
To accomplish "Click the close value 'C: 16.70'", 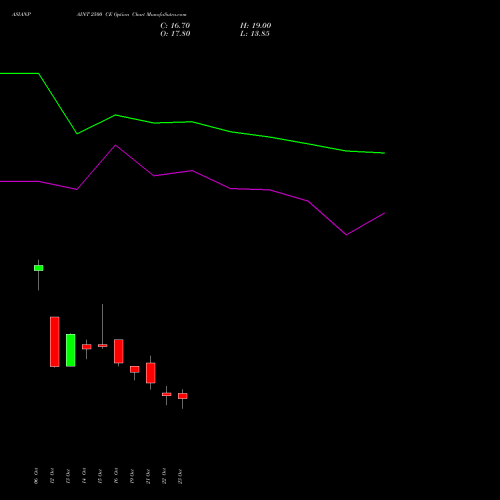I will (x=175, y=26).
